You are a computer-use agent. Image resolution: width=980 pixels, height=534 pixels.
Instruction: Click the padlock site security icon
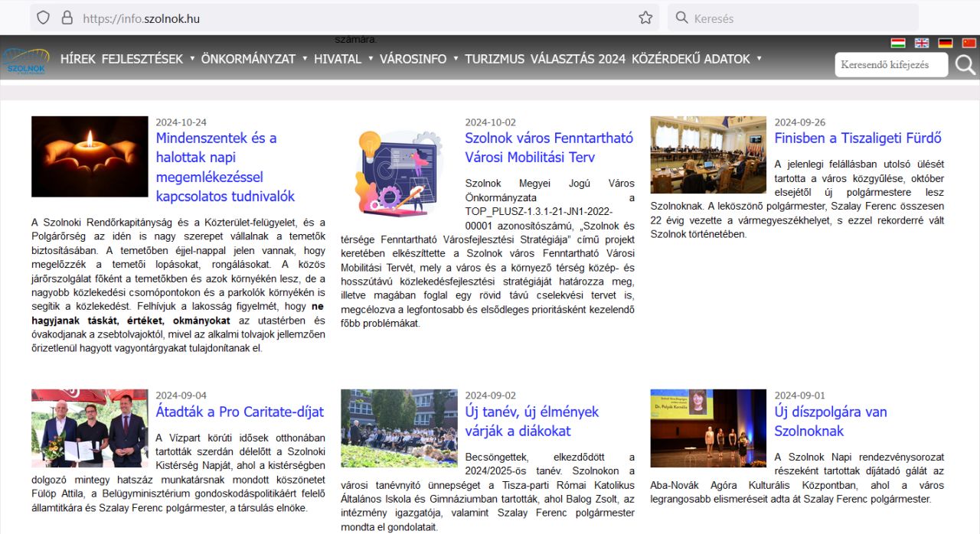point(67,18)
